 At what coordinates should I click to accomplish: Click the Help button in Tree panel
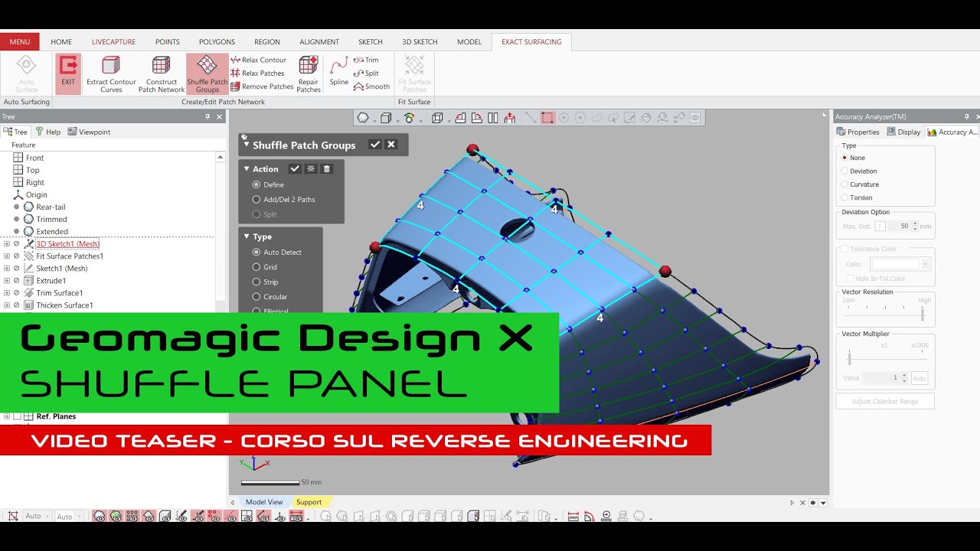[47, 132]
